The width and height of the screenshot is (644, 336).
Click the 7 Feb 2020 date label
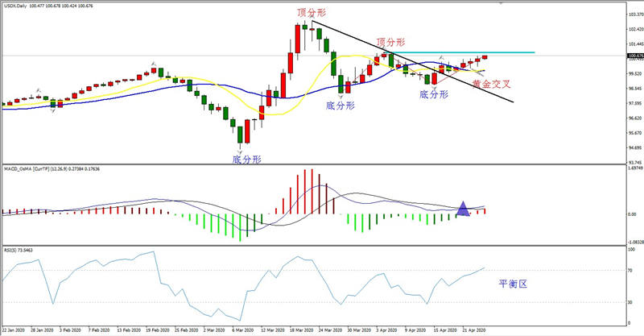point(99,330)
